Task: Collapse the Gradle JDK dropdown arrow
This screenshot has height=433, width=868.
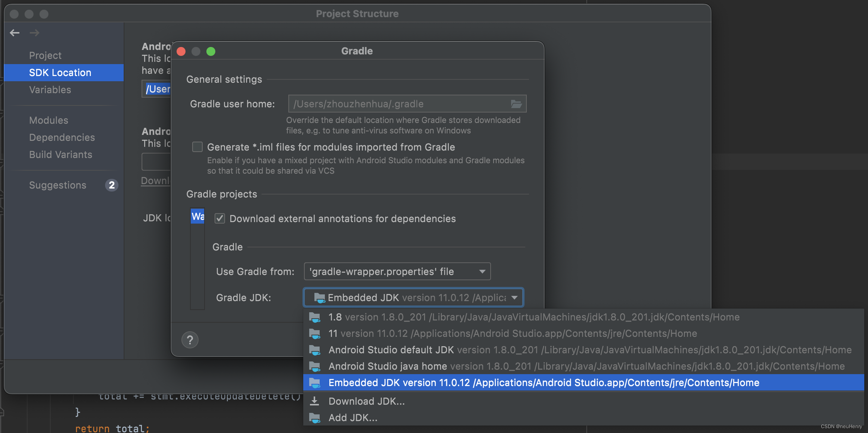Action: click(x=514, y=298)
